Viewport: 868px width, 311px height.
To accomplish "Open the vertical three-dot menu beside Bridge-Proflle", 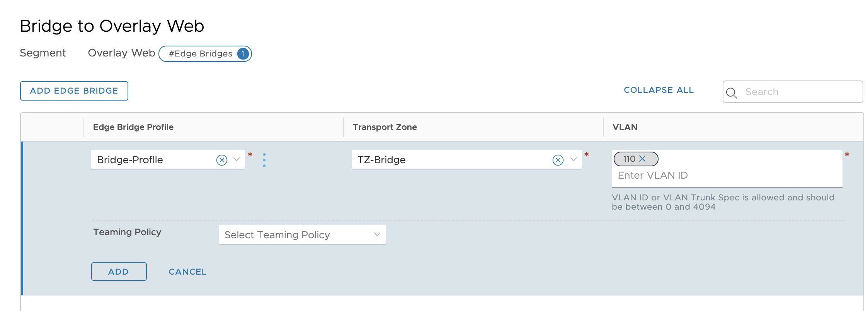I will point(265,159).
